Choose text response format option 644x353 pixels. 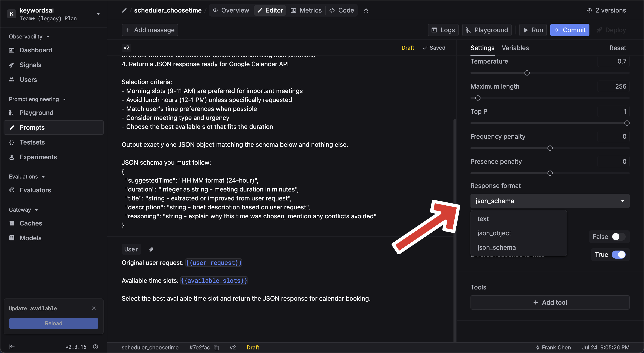click(519, 219)
